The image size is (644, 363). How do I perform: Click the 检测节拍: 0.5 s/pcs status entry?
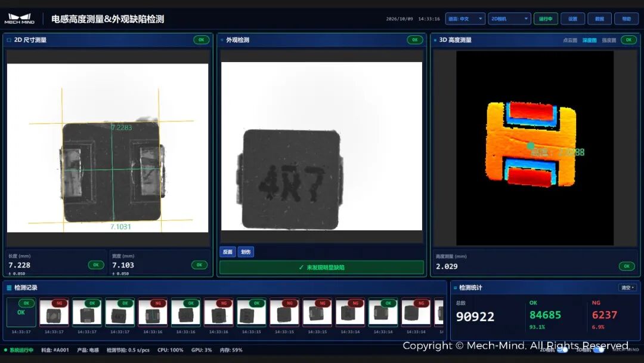tap(128, 350)
